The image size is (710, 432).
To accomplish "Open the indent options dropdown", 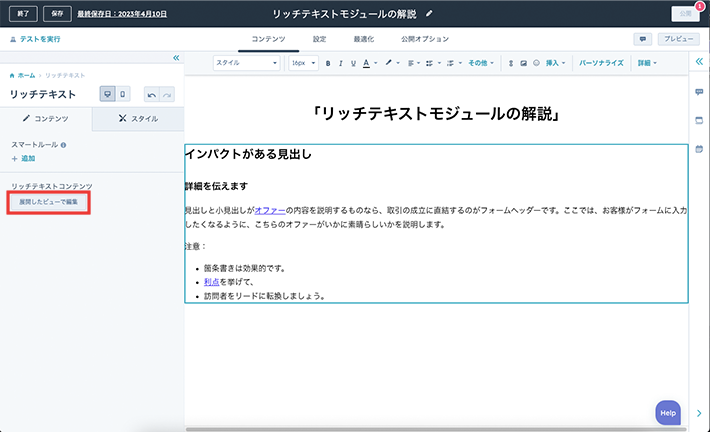I will 454,63.
